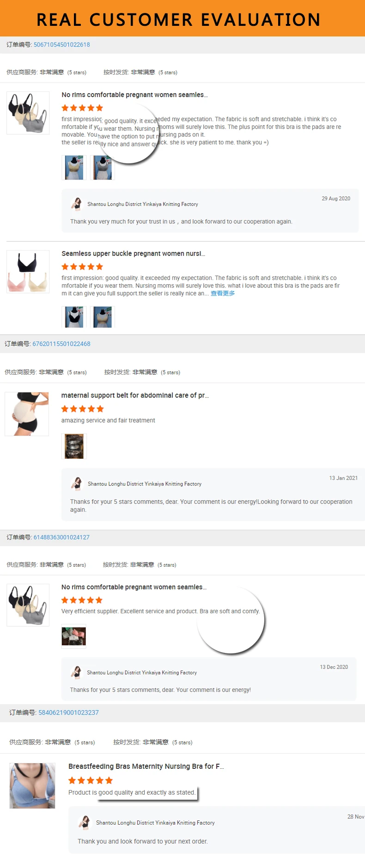View review photo of maternal belt package
365x868 pixels.
click(x=74, y=446)
